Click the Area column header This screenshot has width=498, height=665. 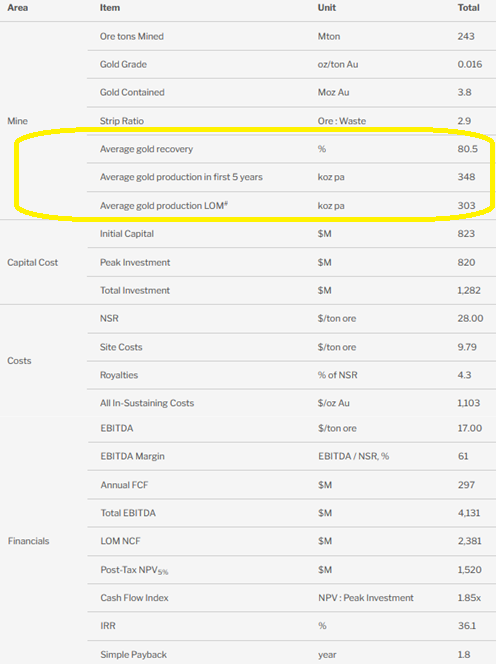coord(17,8)
